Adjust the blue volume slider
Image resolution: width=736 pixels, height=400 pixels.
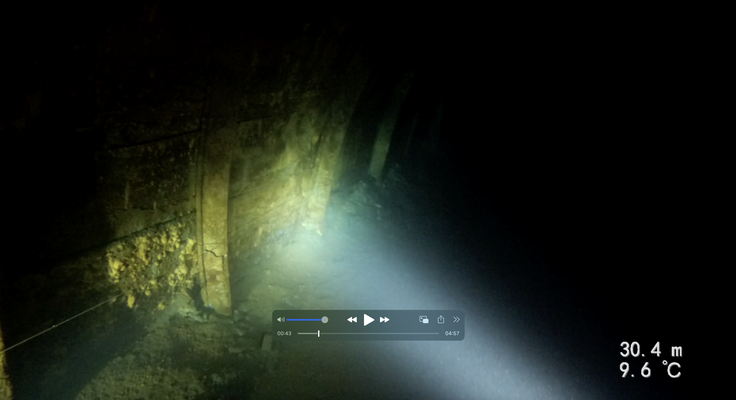pos(306,320)
